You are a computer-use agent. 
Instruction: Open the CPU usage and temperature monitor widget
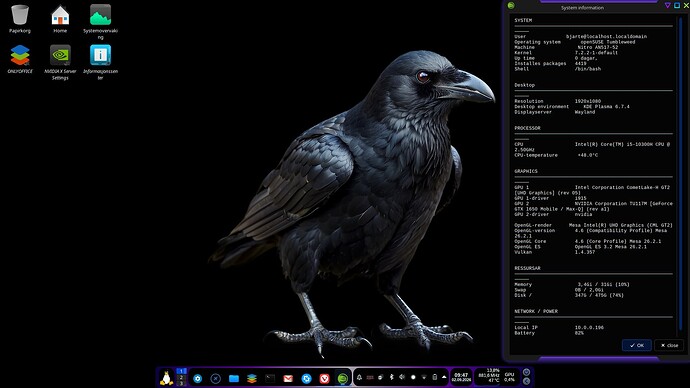(489, 375)
